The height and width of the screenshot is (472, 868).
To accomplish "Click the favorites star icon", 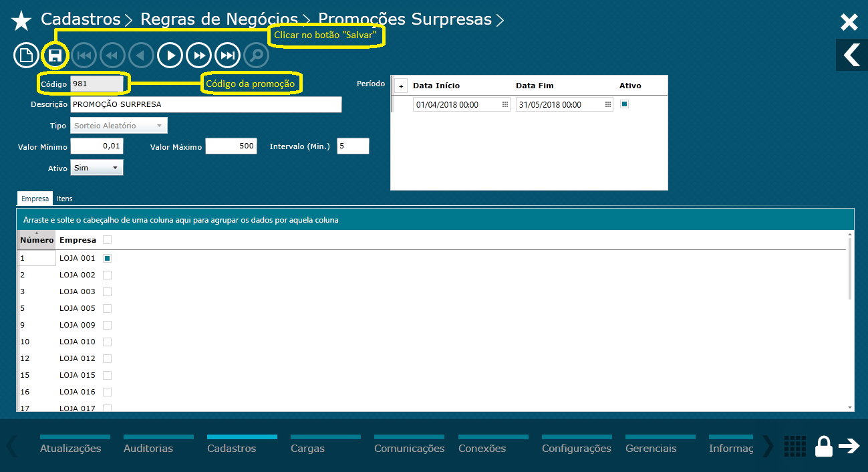I will coord(21,21).
